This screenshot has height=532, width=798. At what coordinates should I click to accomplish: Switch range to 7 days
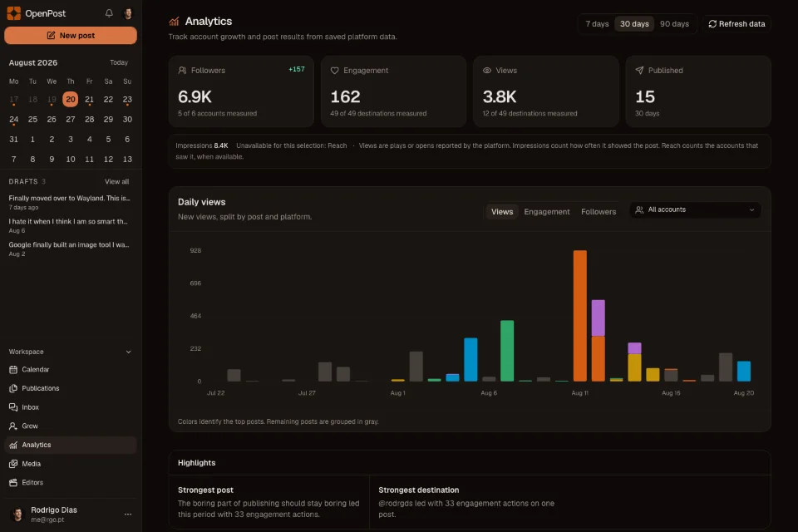tap(597, 24)
